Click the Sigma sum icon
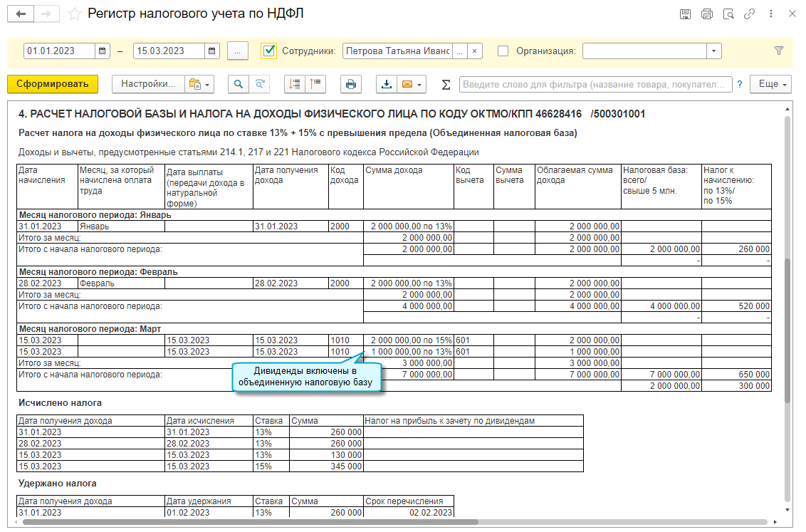This screenshot has width=806, height=532. click(x=446, y=85)
